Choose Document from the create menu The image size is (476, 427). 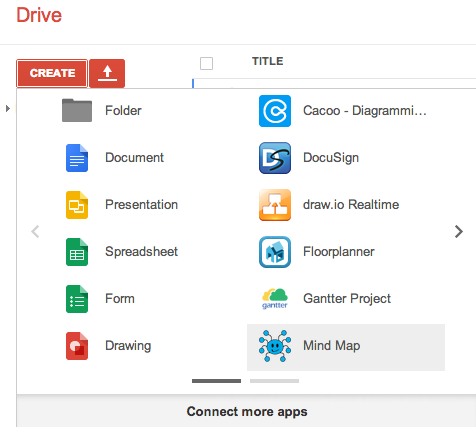click(134, 157)
